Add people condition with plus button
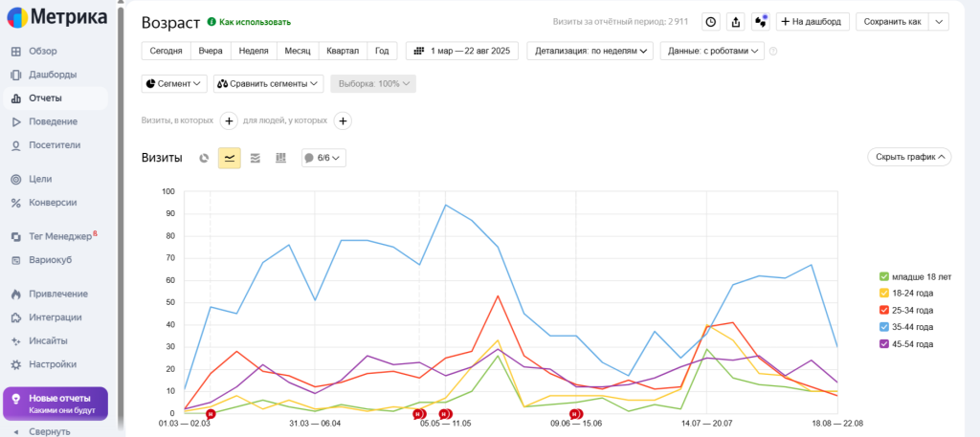The height and width of the screenshot is (437, 980). click(344, 120)
